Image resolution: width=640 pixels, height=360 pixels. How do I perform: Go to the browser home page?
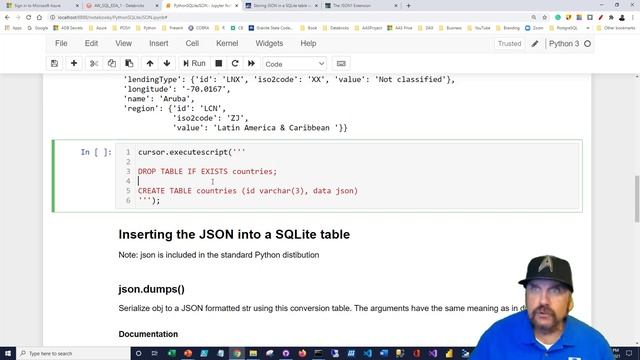(x=39, y=18)
